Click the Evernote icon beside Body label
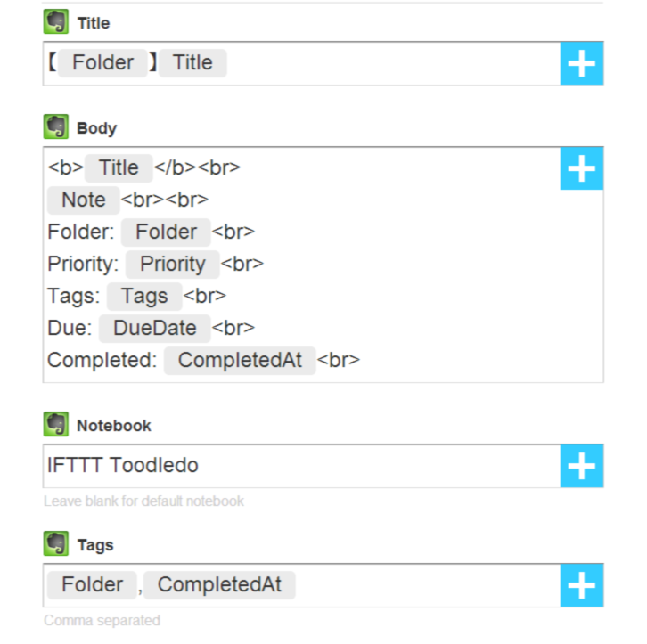This screenshot has height=644, width=647. (56, 127)
